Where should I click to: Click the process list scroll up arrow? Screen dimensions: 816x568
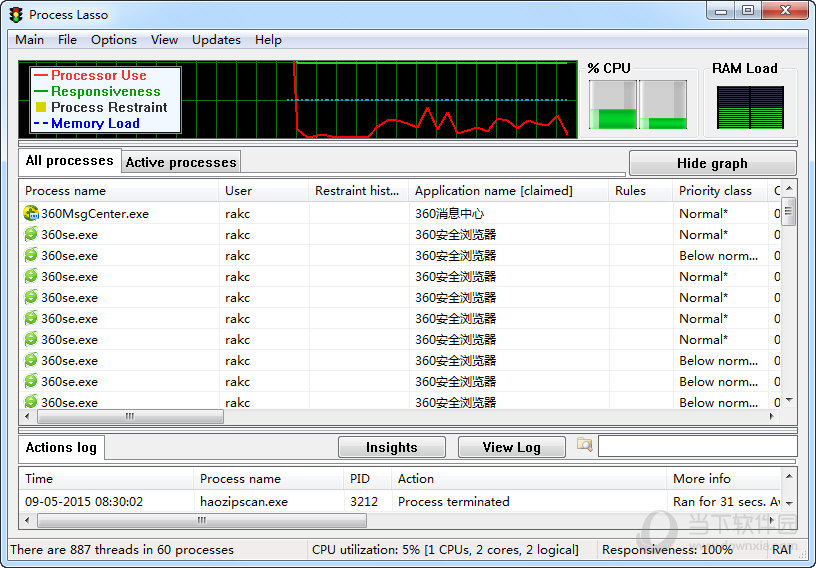point(789,188)
